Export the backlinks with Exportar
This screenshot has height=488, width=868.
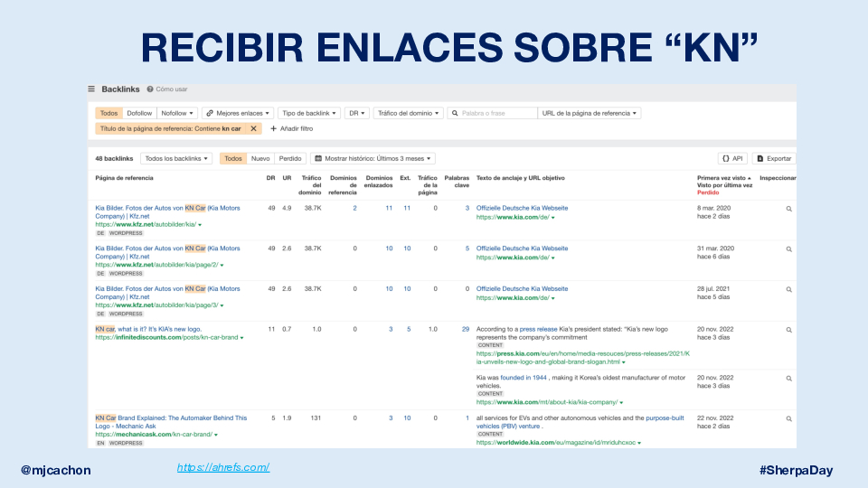pyautogui.click(x=774, y=159)
